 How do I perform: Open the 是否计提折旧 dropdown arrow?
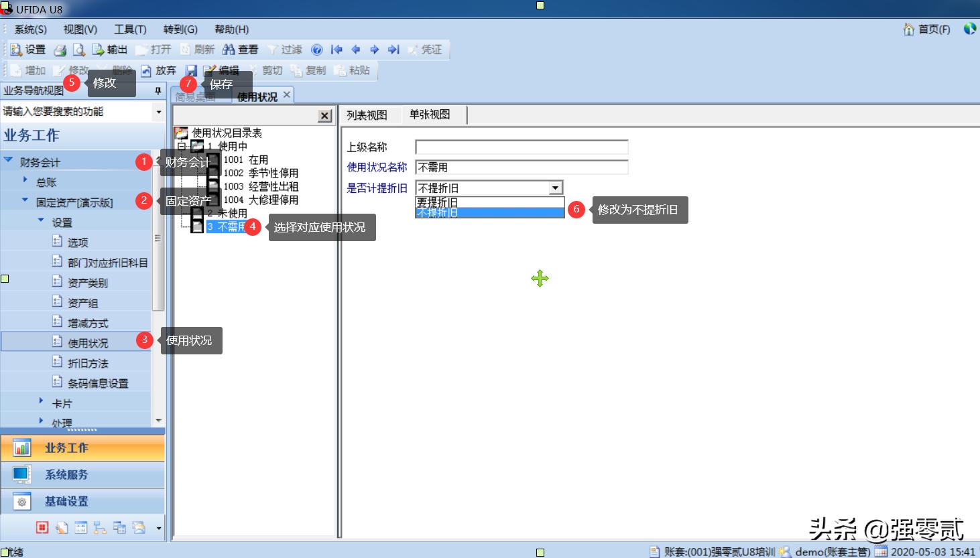554,188
